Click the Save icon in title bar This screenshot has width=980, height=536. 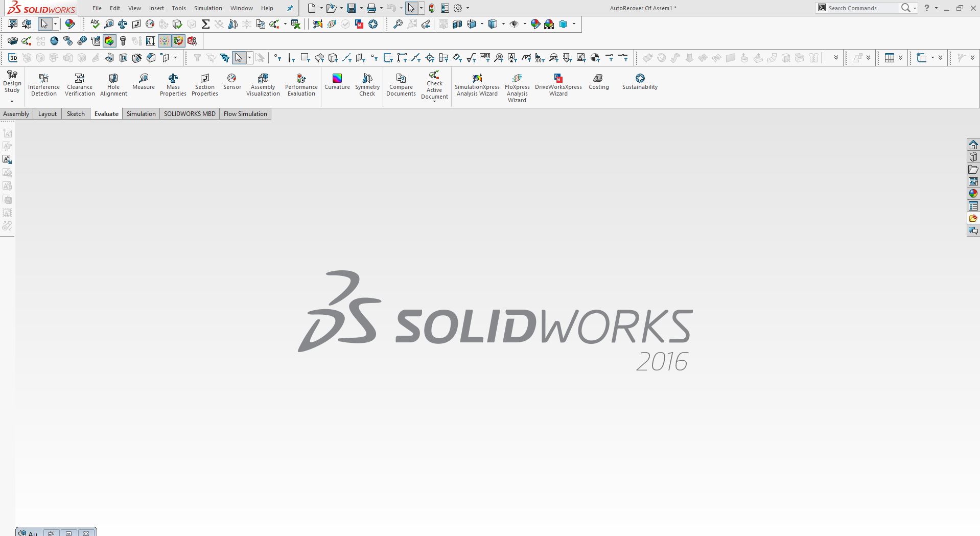pos(352,8)
